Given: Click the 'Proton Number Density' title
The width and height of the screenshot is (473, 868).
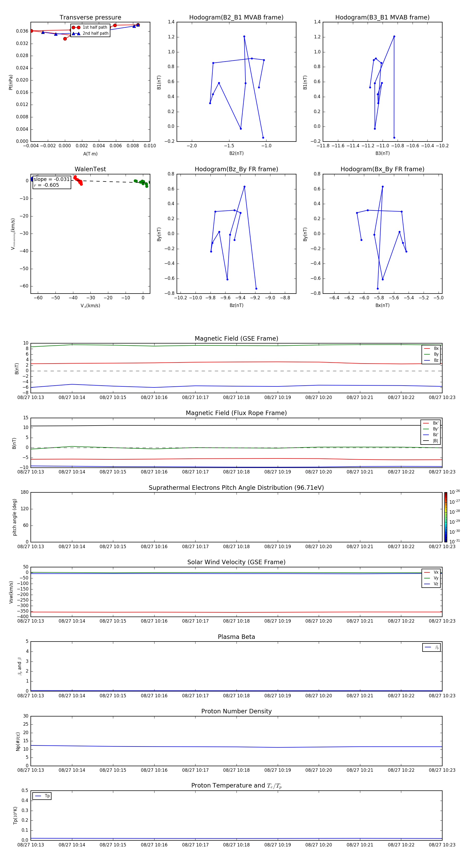Looking at the screenshot, I should (236, 711).
